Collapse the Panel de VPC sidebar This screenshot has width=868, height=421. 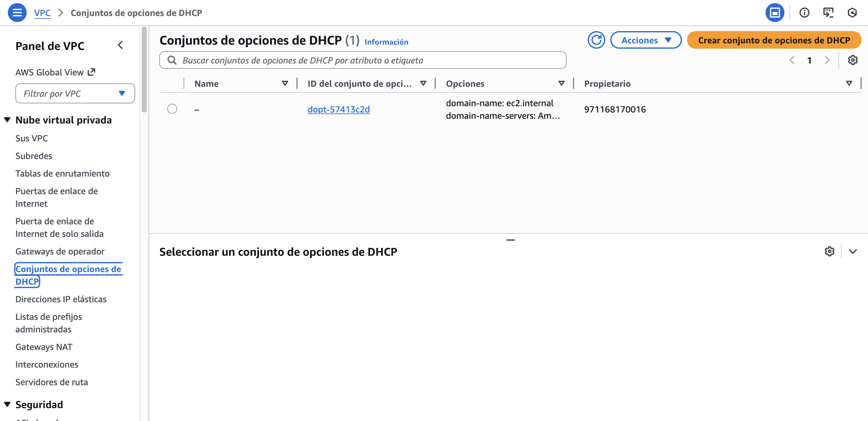click(120, 45)
